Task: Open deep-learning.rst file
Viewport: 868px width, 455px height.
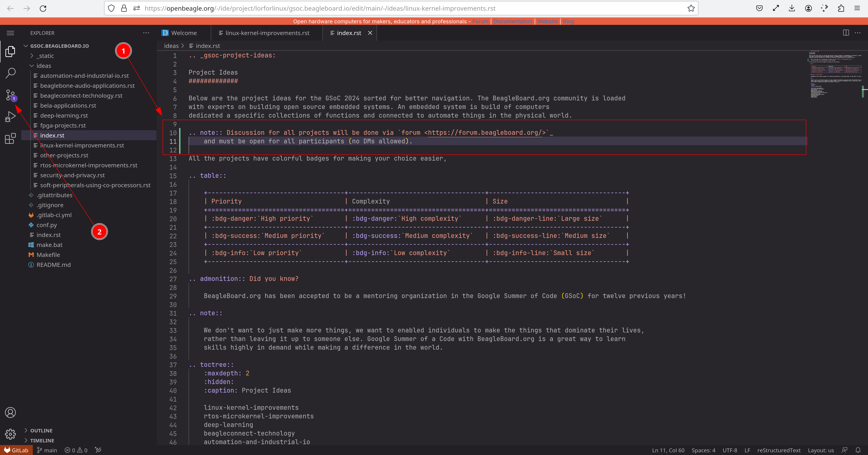Action: [x=64, y=116]
